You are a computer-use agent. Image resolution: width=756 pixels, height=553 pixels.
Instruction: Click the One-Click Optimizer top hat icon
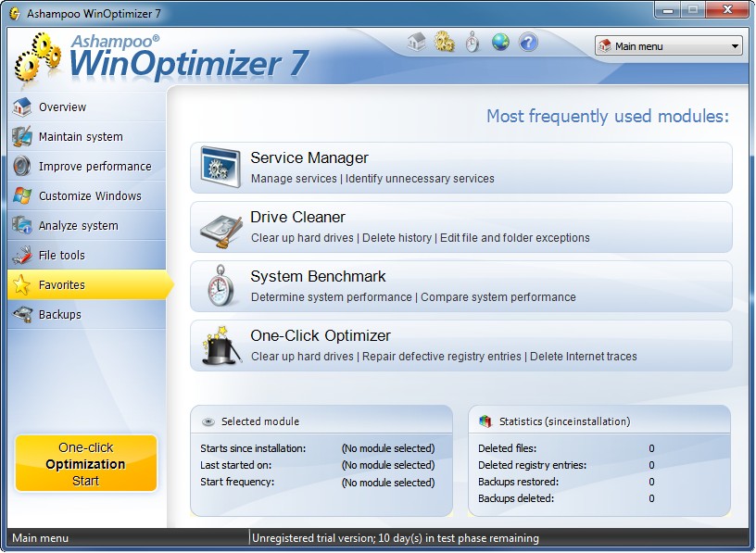click(x=220, y=346)
